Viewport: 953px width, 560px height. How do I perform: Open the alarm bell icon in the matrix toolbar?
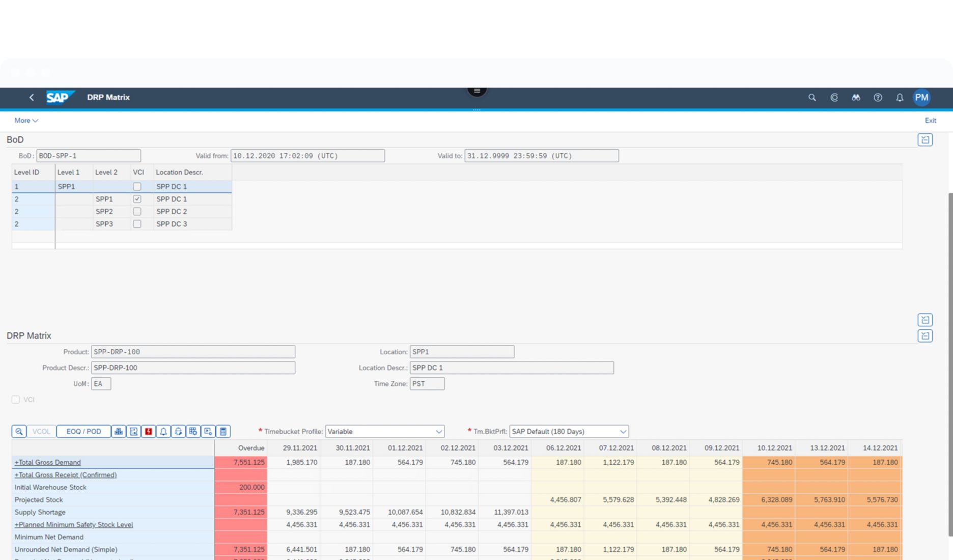point(163,431)
